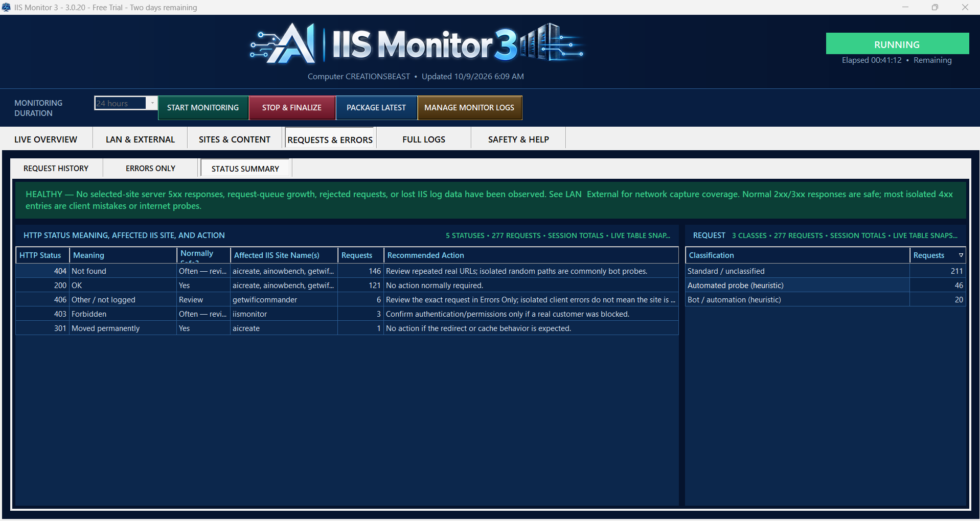Image resolution: width=980 pixels, height=521 pixels.
Task: Switch to the Request History sub-tab
Action: [56, 169]
